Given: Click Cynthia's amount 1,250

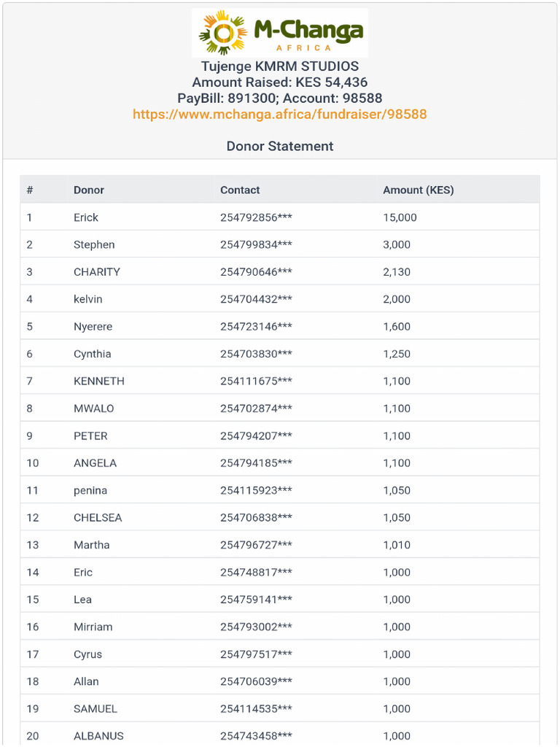Looking at the screenshot, I should click(397, 354).
